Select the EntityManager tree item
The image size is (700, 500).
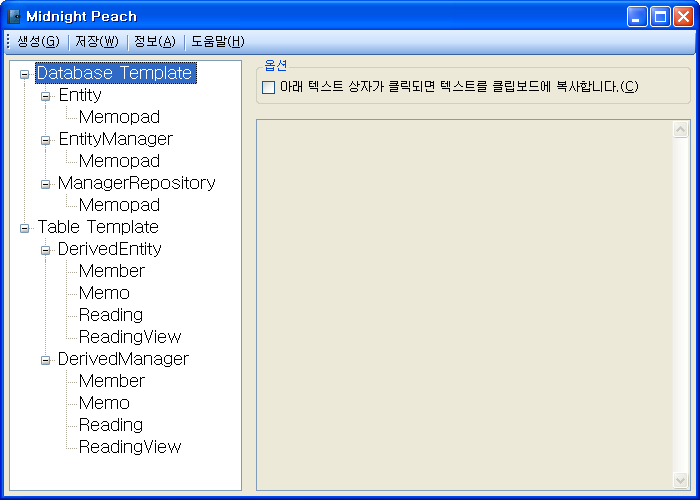116,139
